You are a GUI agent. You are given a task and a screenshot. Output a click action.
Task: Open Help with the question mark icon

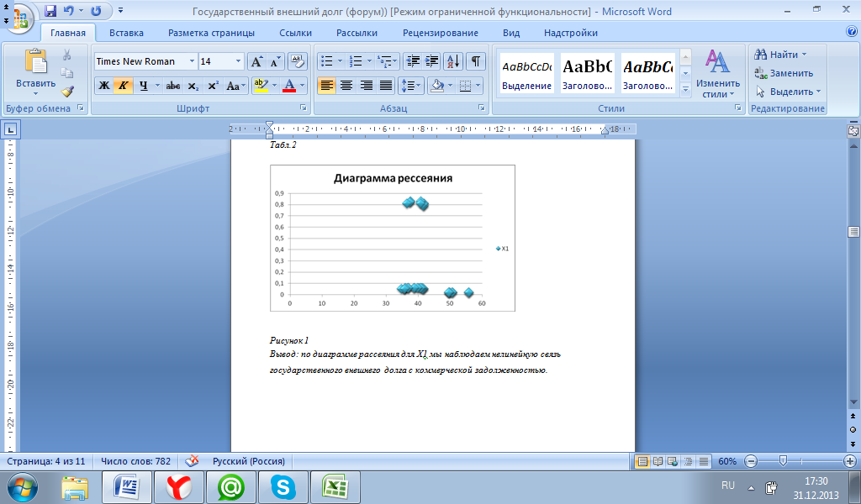852,32
